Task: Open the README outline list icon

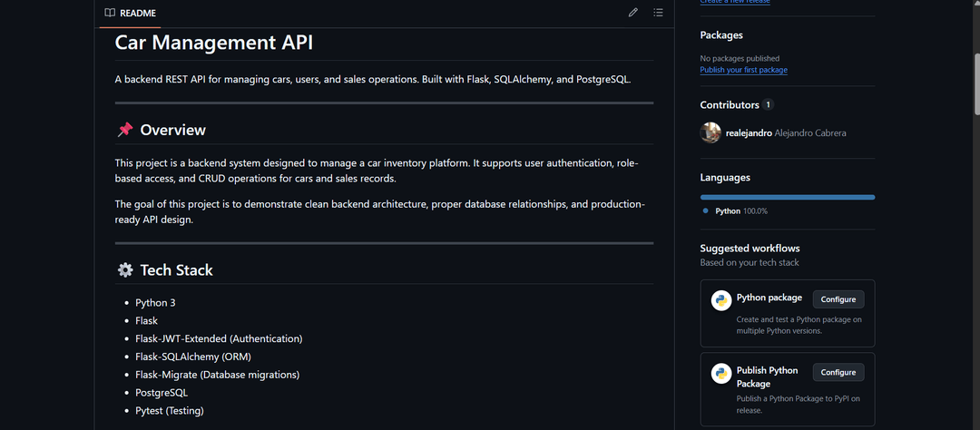Action: click(x=658, y=13)
